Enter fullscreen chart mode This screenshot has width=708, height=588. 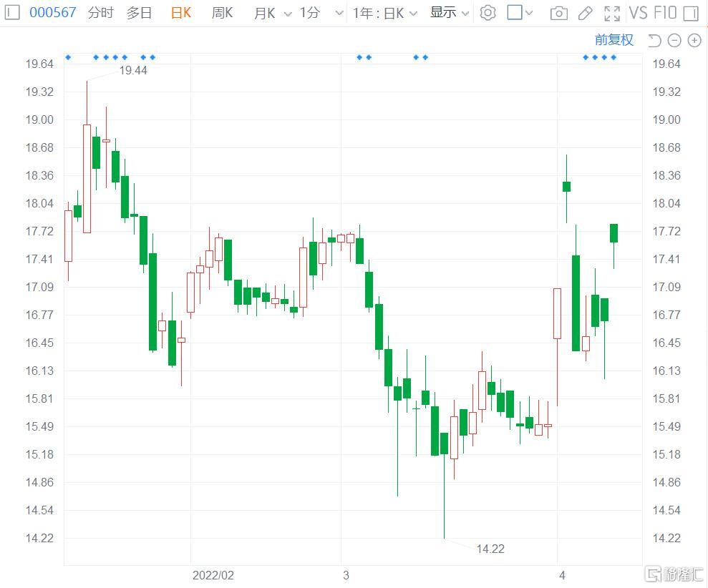pyautogui.click(x=612, y=13)
